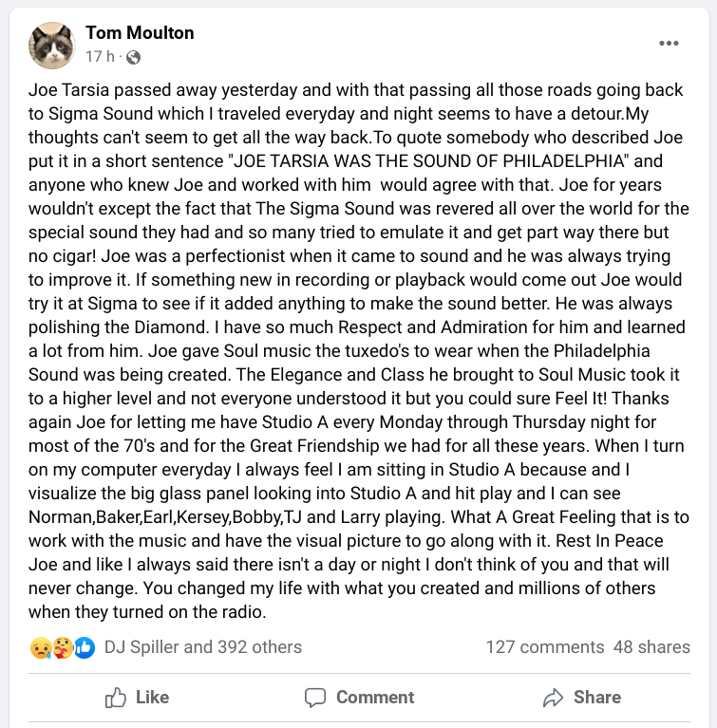
Task: Click the Comment speech bubble icon
Action: tap(315, 698)
